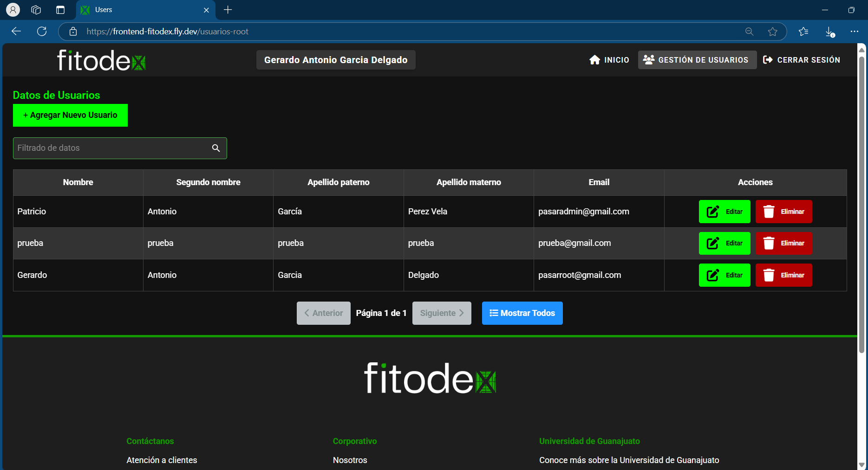Open the favorites list icon

pyautogui.click(x=803, y=32)
